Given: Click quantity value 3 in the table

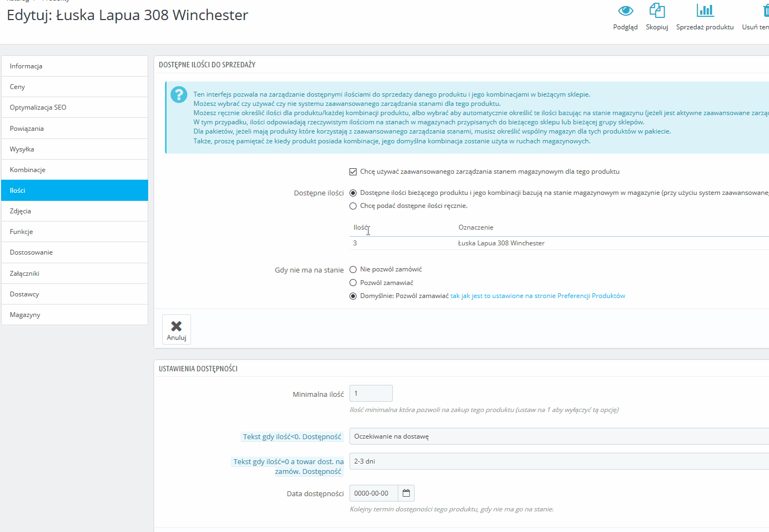Looking at the screenshot, I should pyautogui.click(x=355, y=243).
